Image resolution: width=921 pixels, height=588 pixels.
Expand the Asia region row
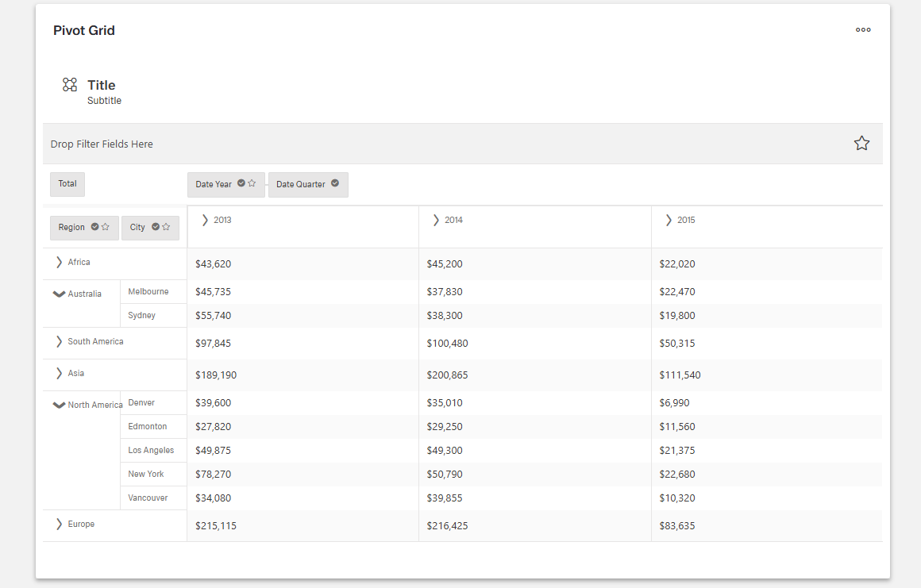[x=59, y=373]
